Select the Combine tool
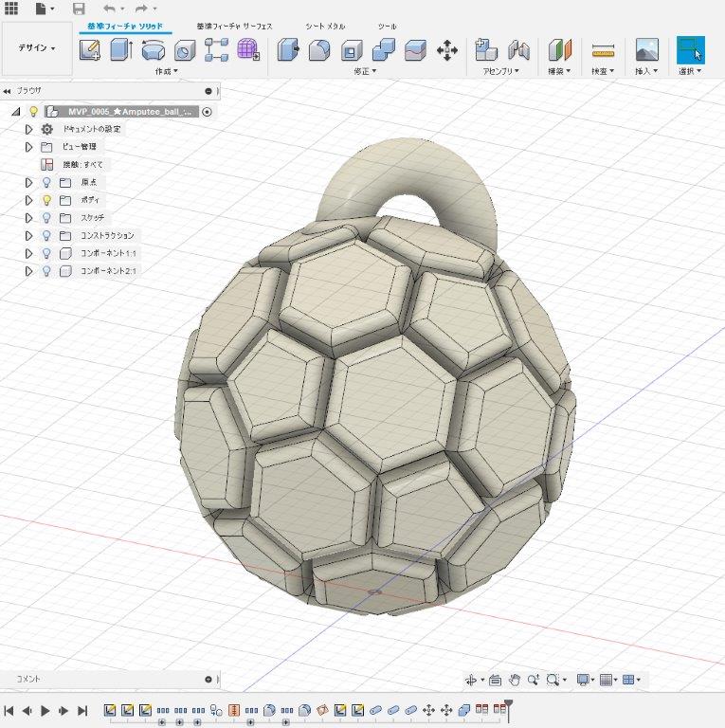Screen dimensions: 725x728 tap(384, 49)
